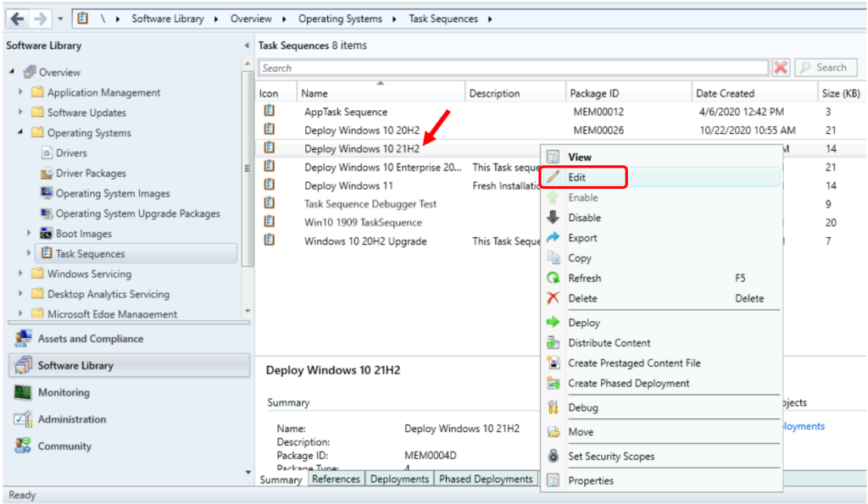
Task: Select Deploy Windows 10 20H2 row
Action: (x=560, y=130)
